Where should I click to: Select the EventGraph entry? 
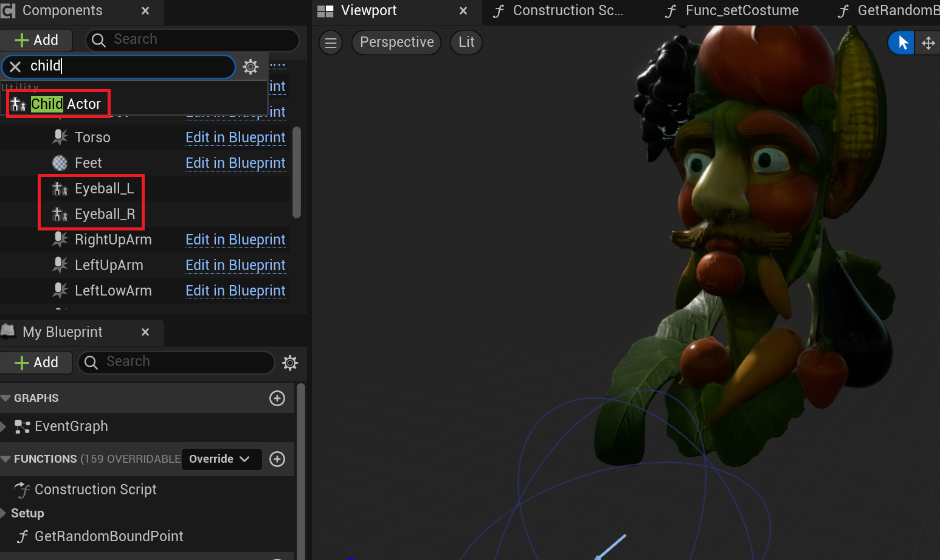(x=71, y=427)
